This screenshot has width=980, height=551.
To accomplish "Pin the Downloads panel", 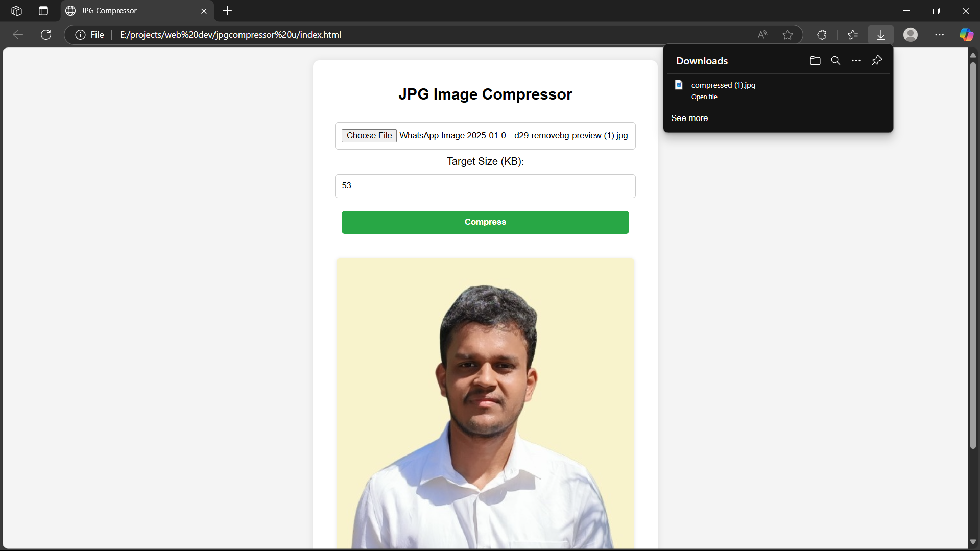I will [x=877, y=61].
